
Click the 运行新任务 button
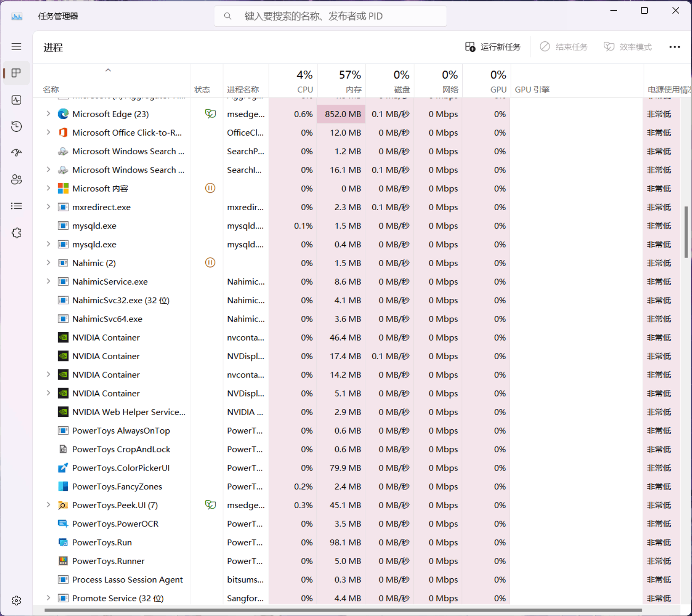tap(493, 47)
